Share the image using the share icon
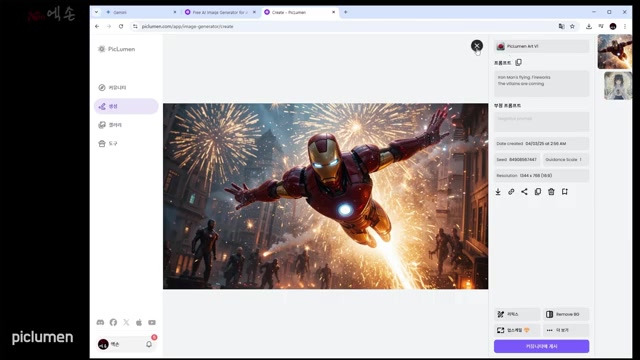This screenshot has width=640, height=360. 524,191
